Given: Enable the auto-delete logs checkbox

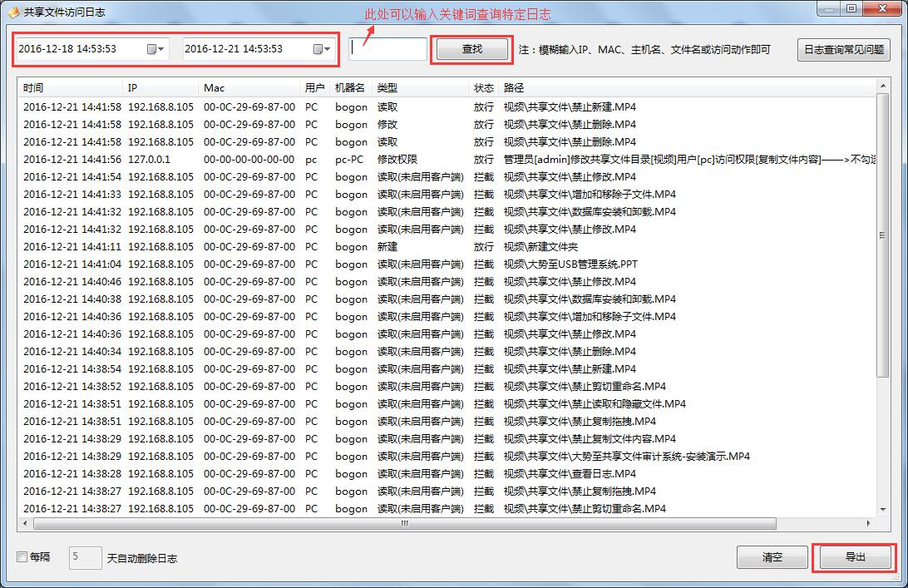Looking at the screenshot, I should pyautogui.click(x=22, y=557).
